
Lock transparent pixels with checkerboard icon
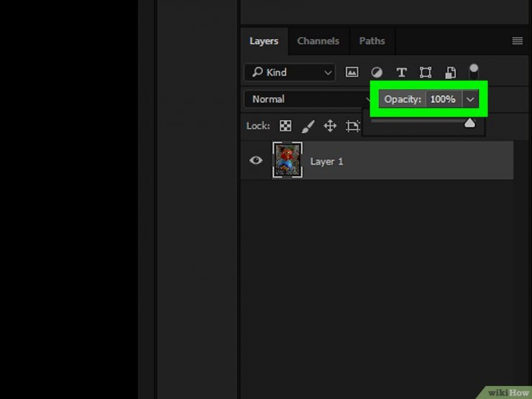[x=285, y=126]
